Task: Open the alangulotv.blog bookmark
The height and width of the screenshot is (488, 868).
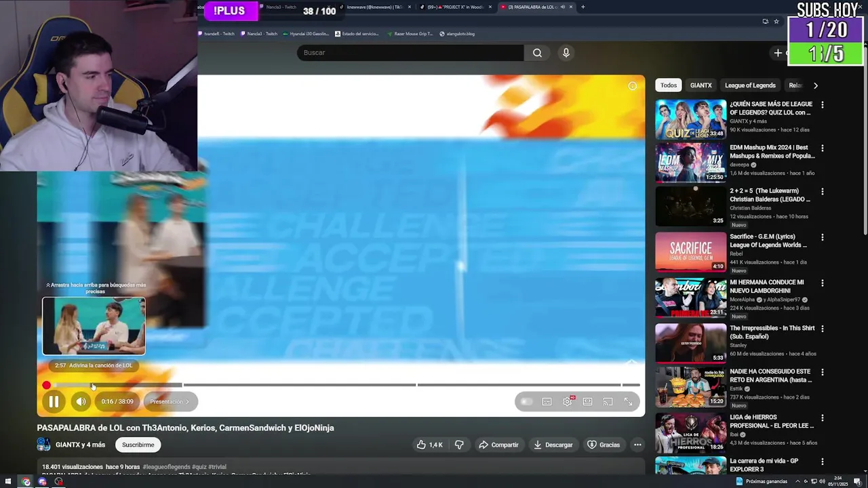Action: click(457, 33)
